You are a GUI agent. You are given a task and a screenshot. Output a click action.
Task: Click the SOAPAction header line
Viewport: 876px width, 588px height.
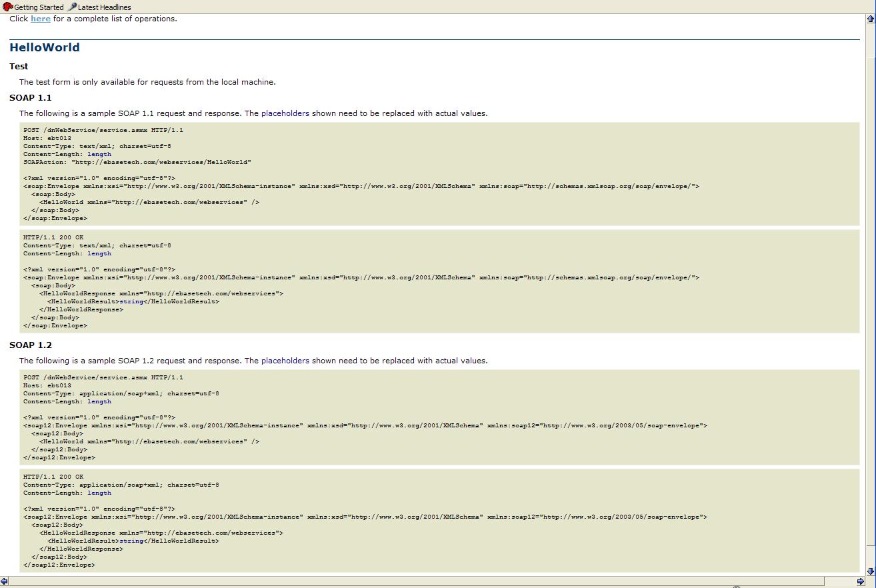tap(137, 162)
